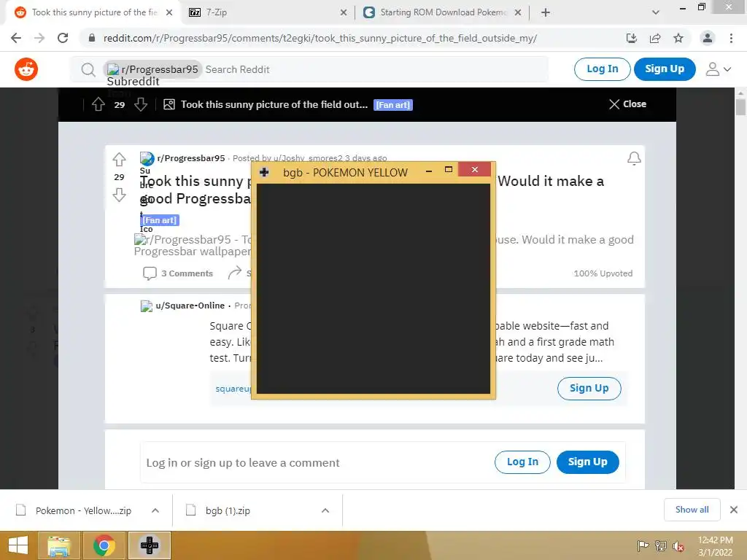This screenshot has width=747, height=560.
Task: Click Log In in the Reddit header
Action: pyautogui.click(x=602, y=69)
